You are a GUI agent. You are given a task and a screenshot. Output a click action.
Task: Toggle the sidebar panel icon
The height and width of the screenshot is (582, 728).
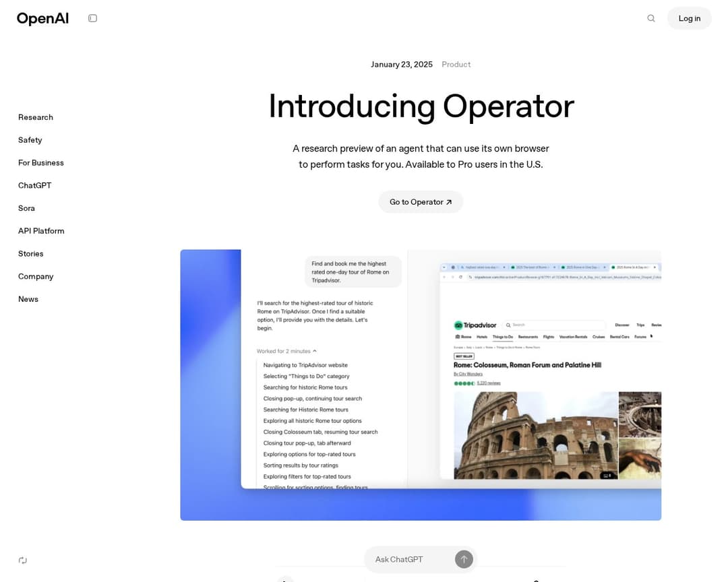[x=93, y=18]
